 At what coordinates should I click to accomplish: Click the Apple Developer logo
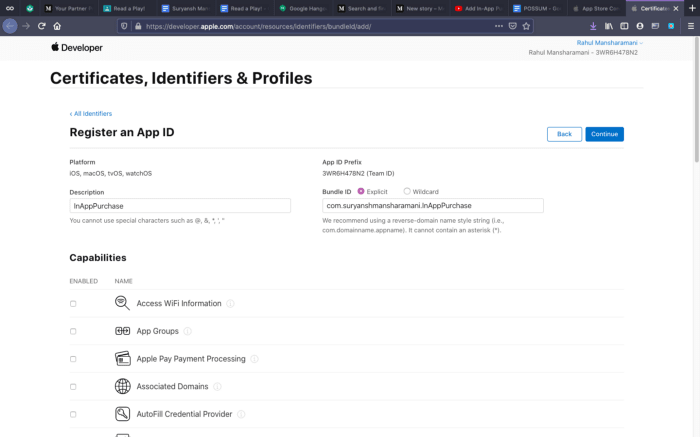[76, 47]
